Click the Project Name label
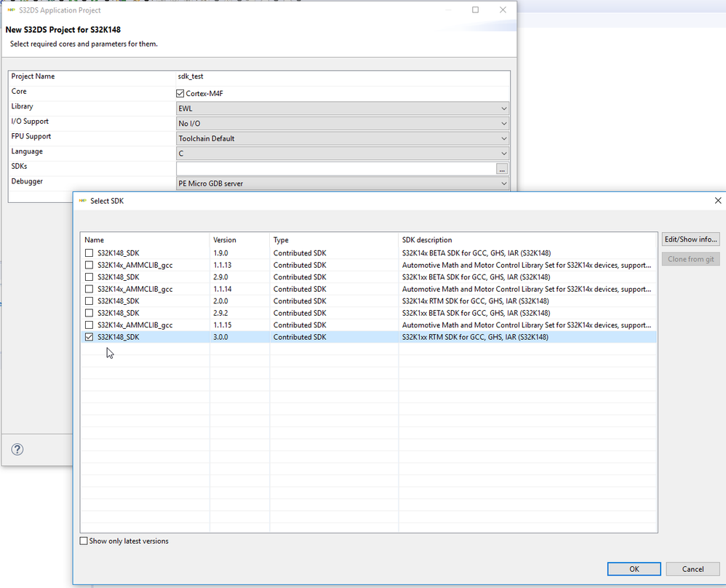726x588 pixels. pos(33,76)
